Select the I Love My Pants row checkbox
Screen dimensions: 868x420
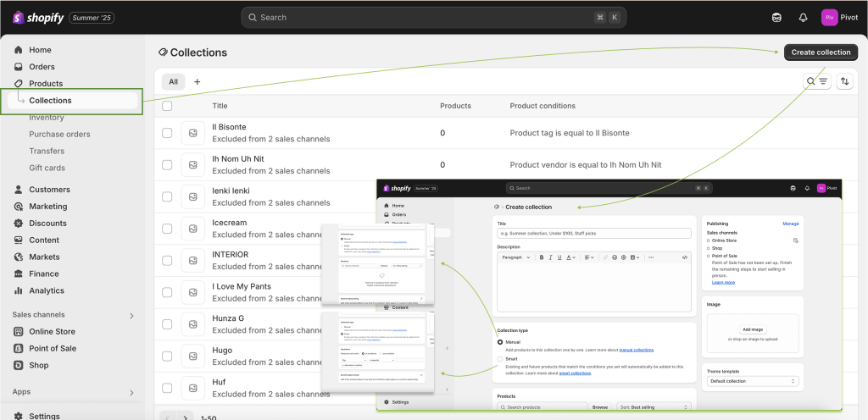[x=167, y=292]
